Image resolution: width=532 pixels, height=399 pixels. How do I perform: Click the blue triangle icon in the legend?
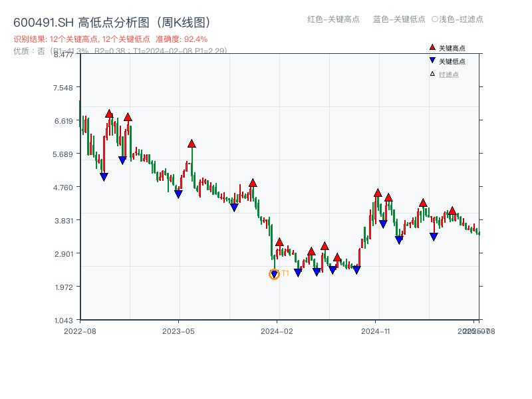click(x=432, y=61)
